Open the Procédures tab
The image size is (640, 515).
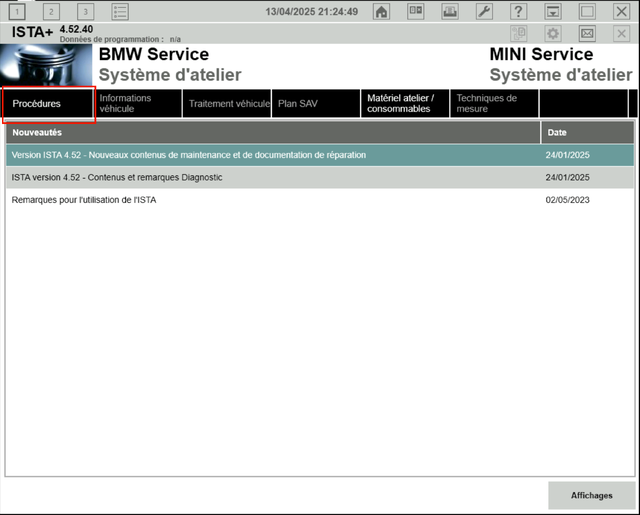point(48,104)
